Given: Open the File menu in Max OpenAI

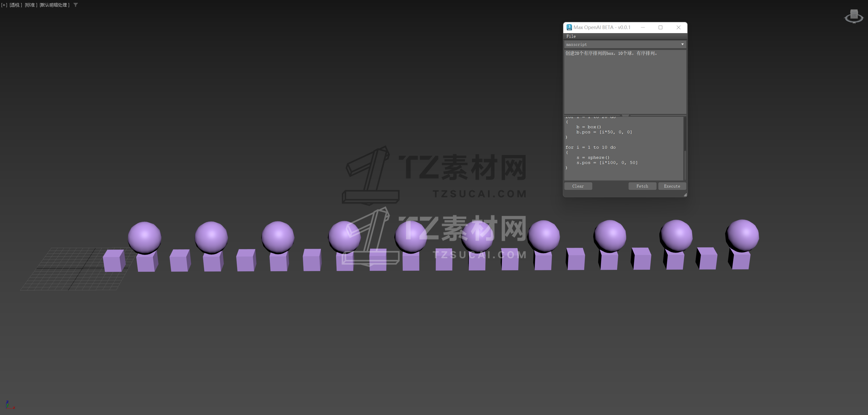Looking at the screenshot, I should [571, 36].
